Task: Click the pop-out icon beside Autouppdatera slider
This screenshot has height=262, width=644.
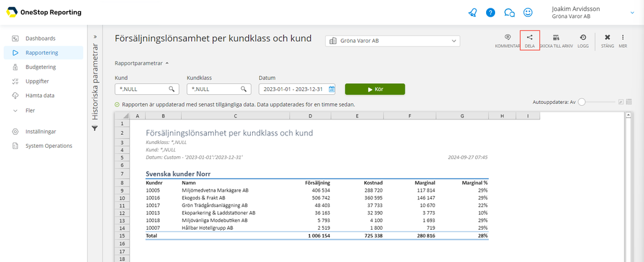Action: point(621,101)
